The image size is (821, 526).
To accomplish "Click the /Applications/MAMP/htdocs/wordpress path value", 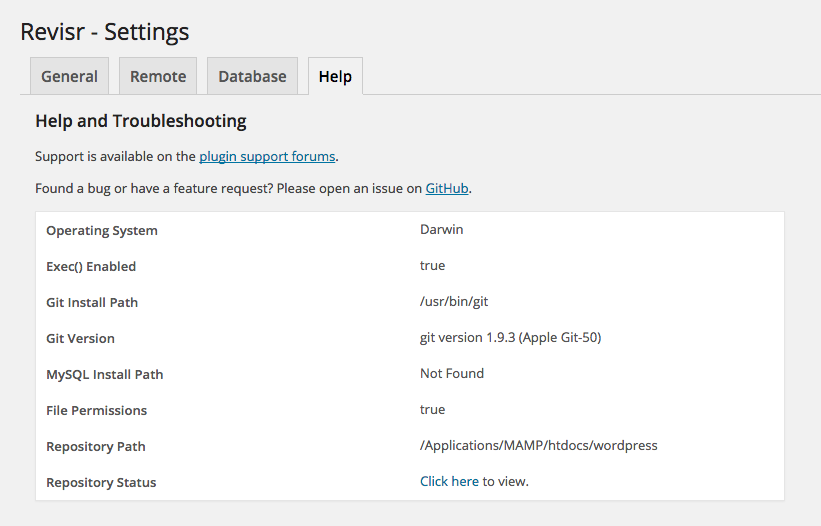I will tap(538, 445).
